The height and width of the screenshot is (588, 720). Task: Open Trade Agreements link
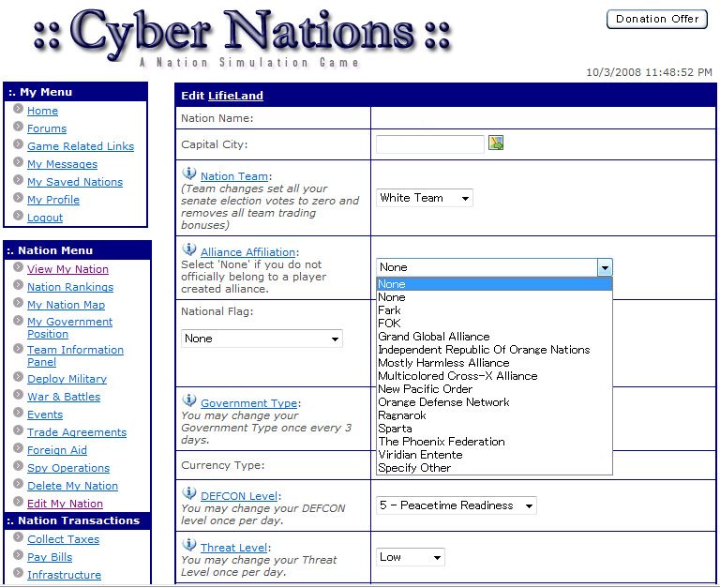(77, 432)
